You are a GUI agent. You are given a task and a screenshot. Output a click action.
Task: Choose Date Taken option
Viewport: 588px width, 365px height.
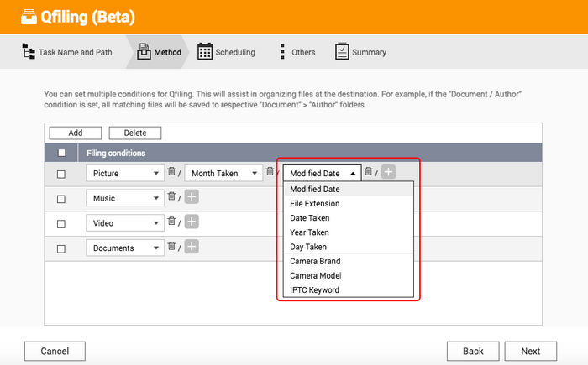tap(349, 217)
